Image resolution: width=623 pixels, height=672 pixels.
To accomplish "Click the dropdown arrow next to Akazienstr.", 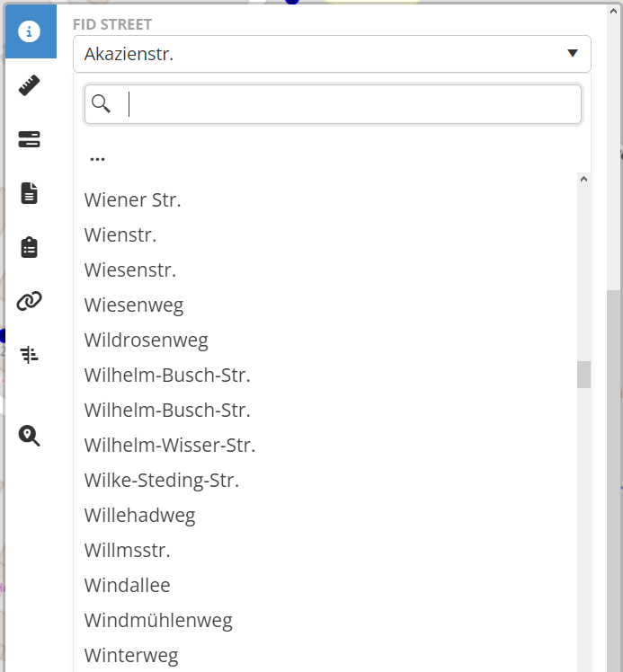I will pos(573,54).
